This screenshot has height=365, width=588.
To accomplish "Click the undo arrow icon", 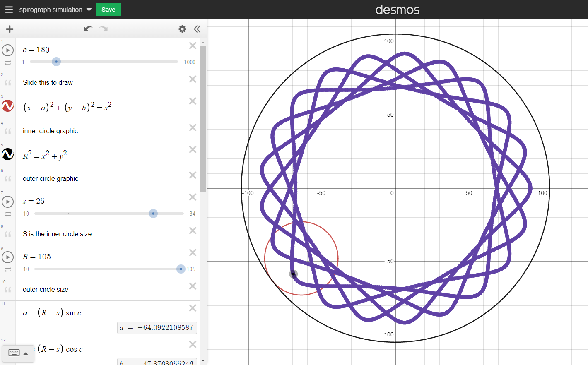I will coord(88,29).
